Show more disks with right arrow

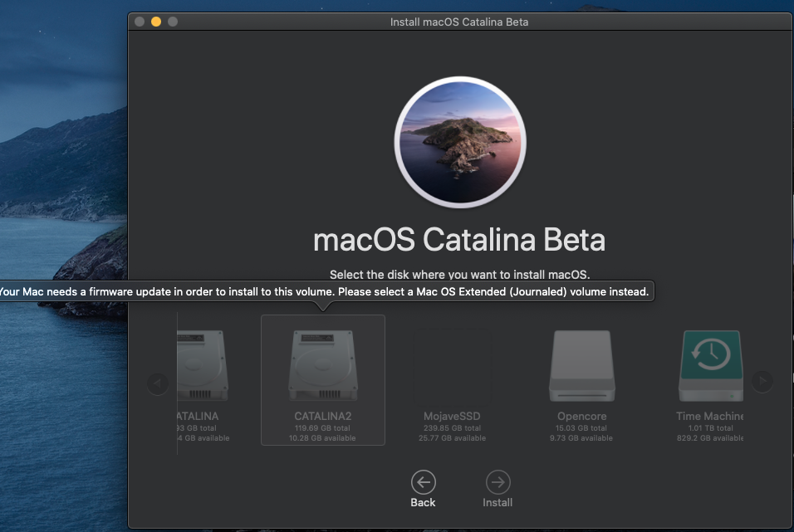pos(762,381)
